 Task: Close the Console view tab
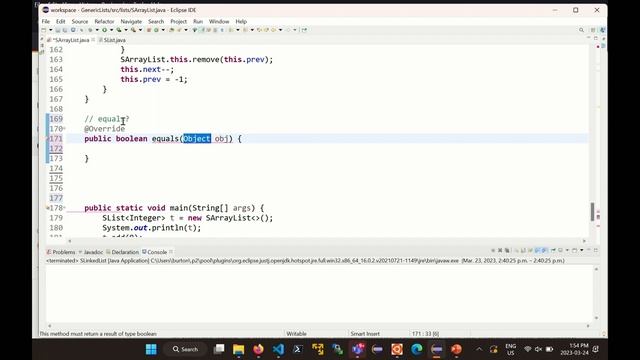pos(171,251)
